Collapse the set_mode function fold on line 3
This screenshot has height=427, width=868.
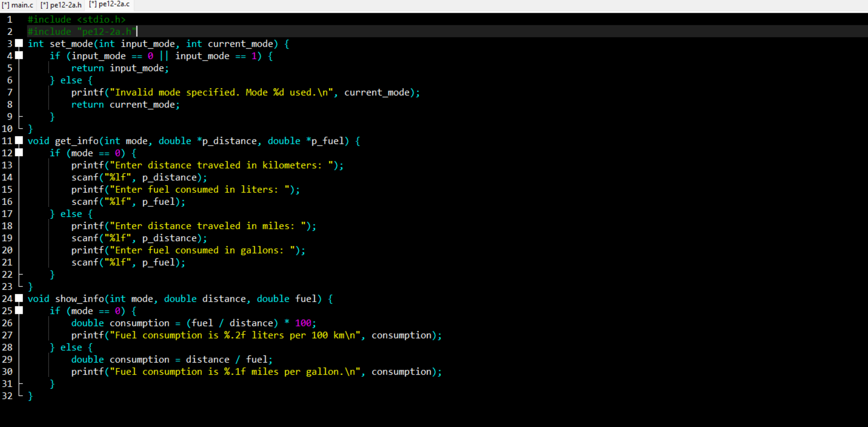click(19, 43)
